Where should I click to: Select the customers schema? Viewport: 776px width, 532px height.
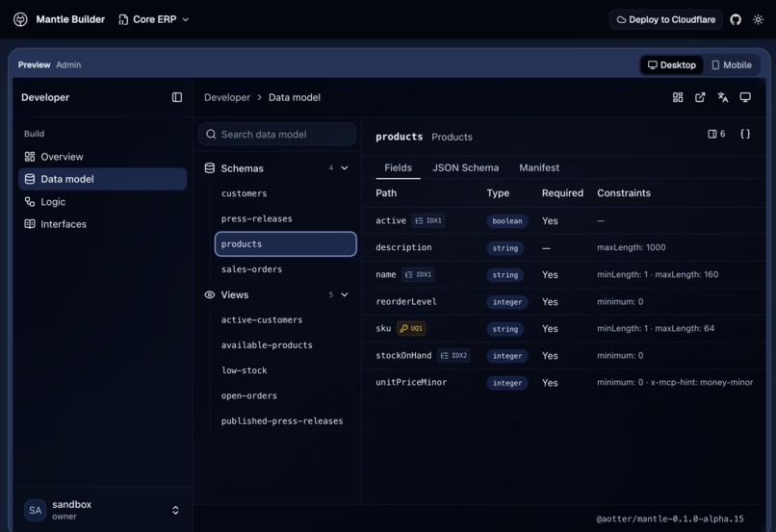tap(286, 193)
